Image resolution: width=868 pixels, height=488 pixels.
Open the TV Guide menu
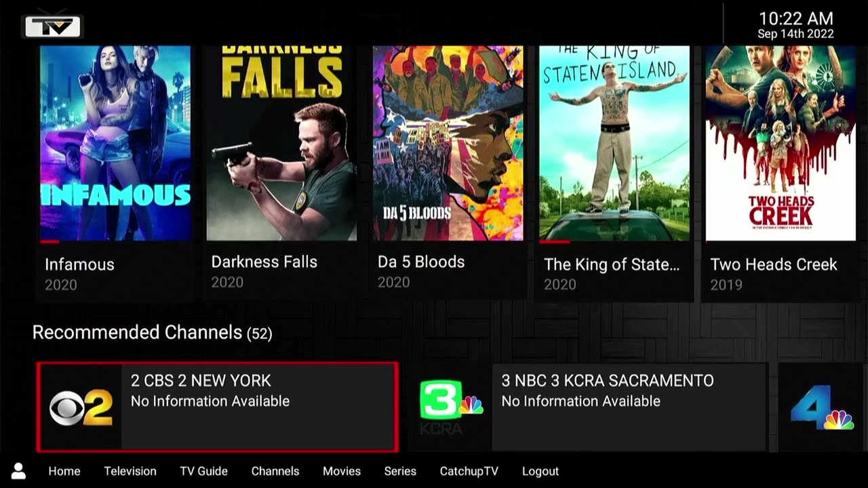[203, 471]
